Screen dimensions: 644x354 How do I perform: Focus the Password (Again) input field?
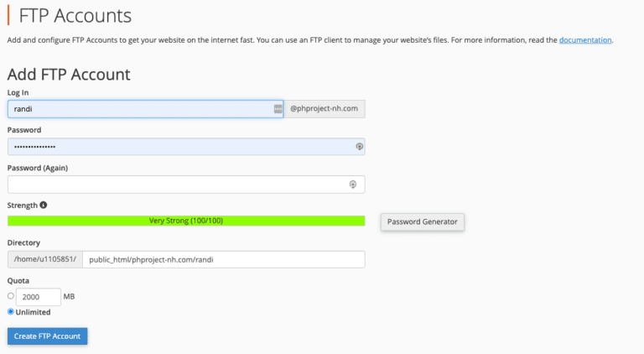(186, 185)
